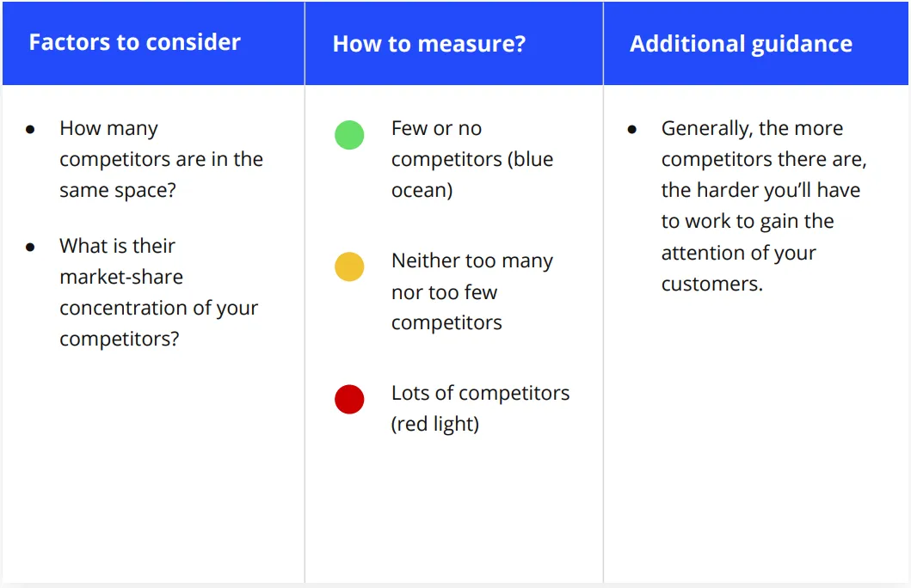Click 'Generally, the more competitors' paragraph
Image resolution: width=911 pixels, height=588 pixels.
(x=764, y=205)
